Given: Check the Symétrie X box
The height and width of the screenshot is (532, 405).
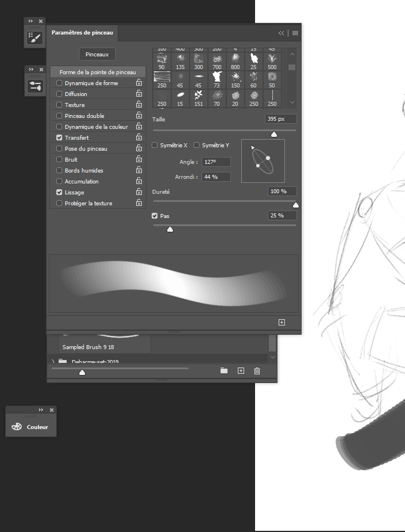Looking at the screenshot, I should coord(155,145).
